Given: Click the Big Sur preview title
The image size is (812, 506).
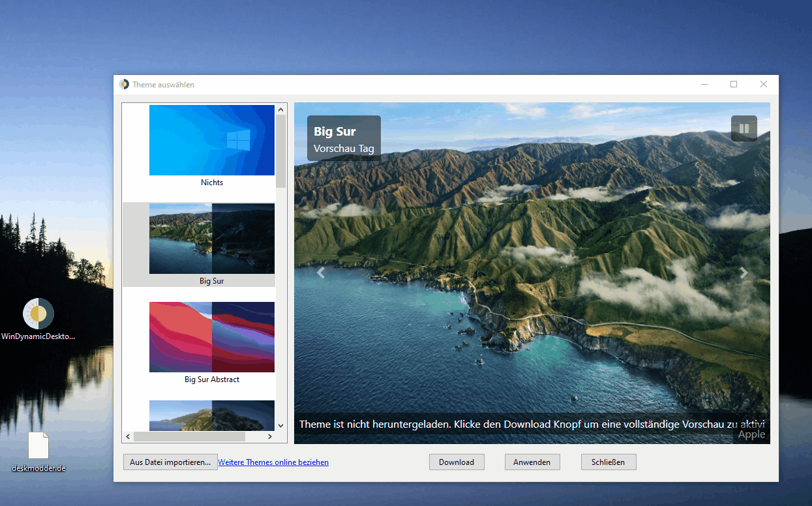Looking at the screenshot, I should click(335, 132).
